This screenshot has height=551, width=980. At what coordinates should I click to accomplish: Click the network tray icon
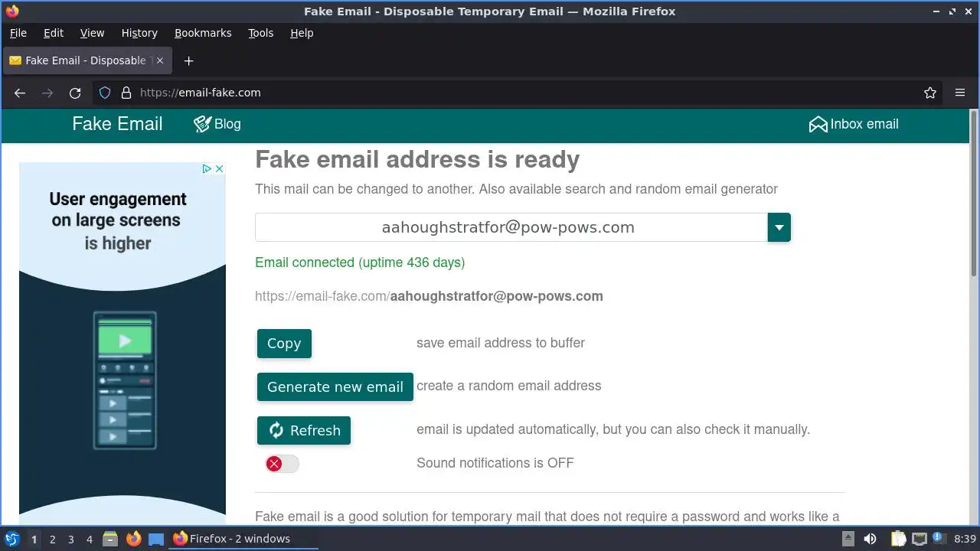click(920, 539)
